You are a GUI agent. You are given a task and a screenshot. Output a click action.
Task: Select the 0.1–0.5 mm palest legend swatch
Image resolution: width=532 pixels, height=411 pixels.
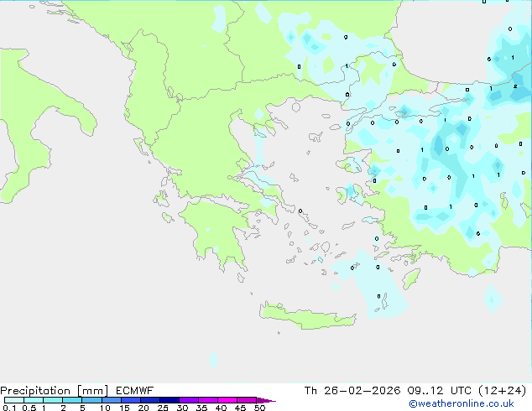coord(14,400)
